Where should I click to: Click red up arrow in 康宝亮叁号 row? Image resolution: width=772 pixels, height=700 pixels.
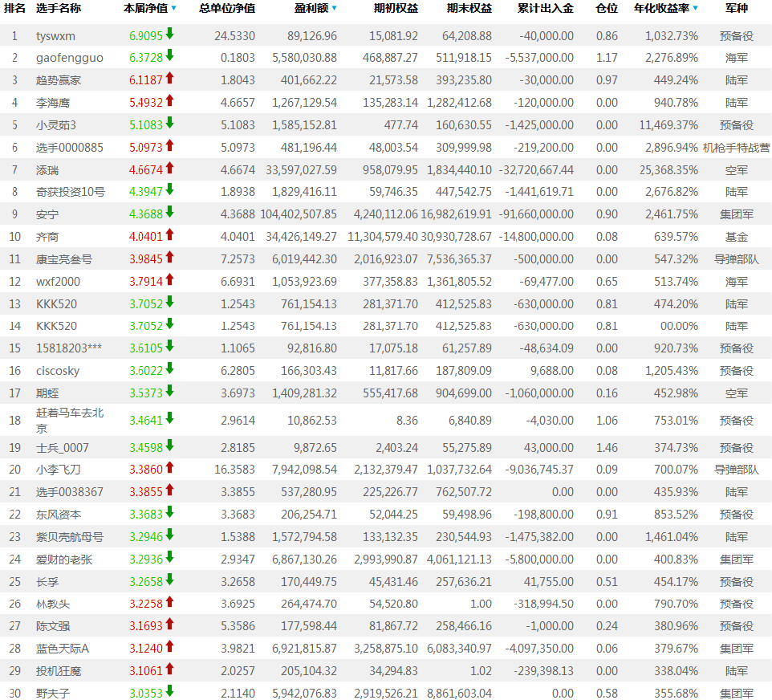[x=170, y=257]
